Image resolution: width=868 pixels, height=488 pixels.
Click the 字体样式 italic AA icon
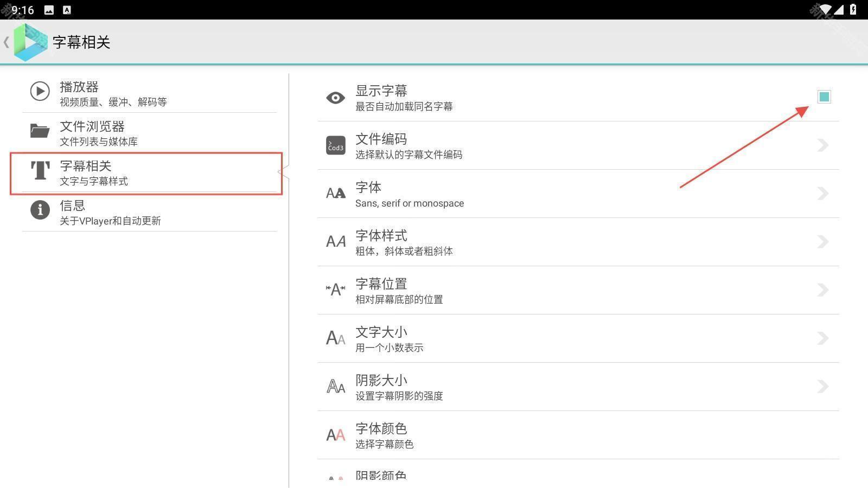click(x=335, y=242)
